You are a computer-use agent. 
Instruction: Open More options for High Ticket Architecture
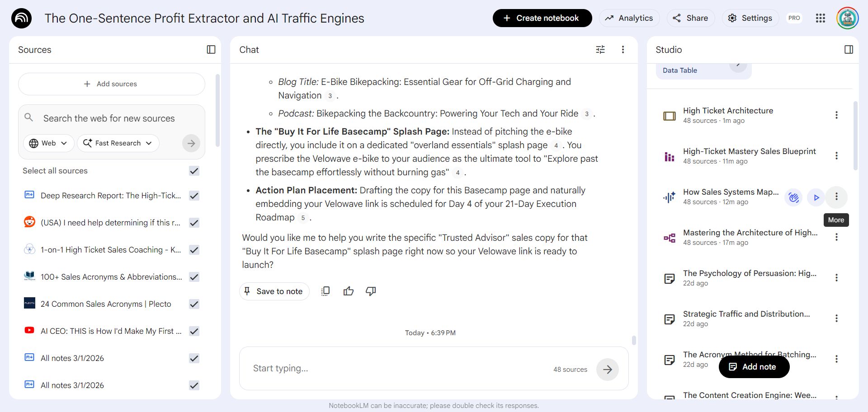coord(836,115)
